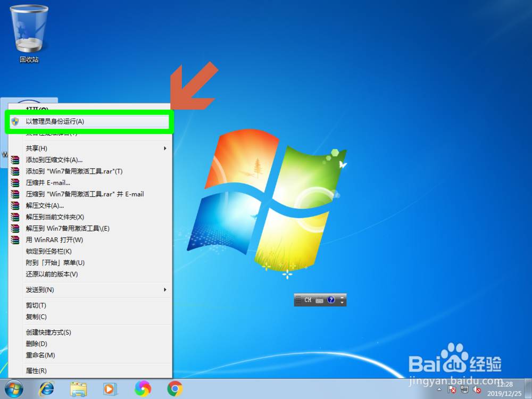Click WinRAR icon beside 解压到当前文件夹

coord(15,217)
